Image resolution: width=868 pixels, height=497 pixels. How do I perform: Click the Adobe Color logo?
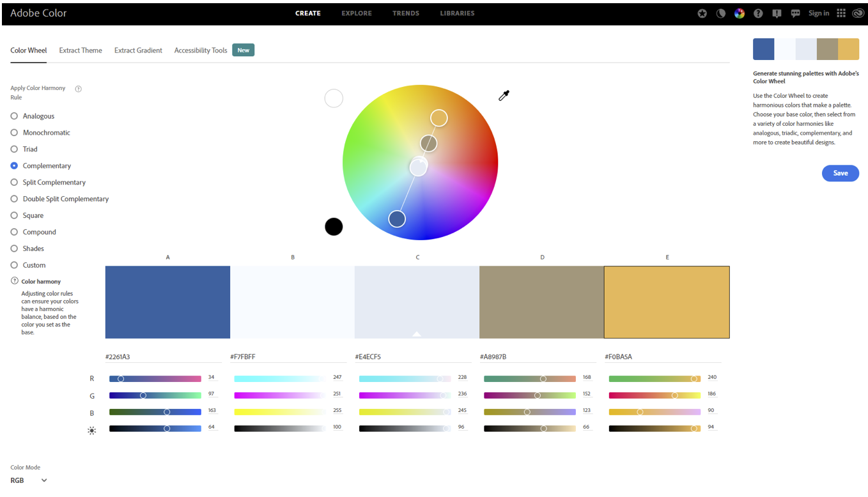coord(38,13)
